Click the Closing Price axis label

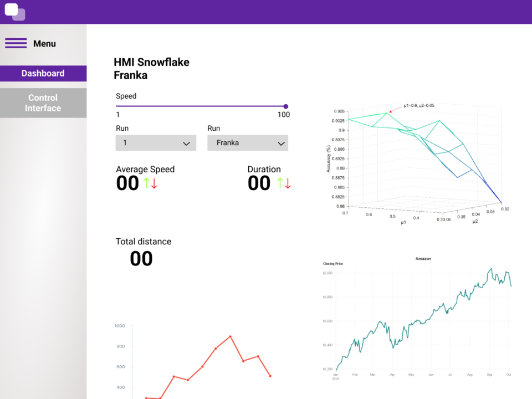point(333,264)
